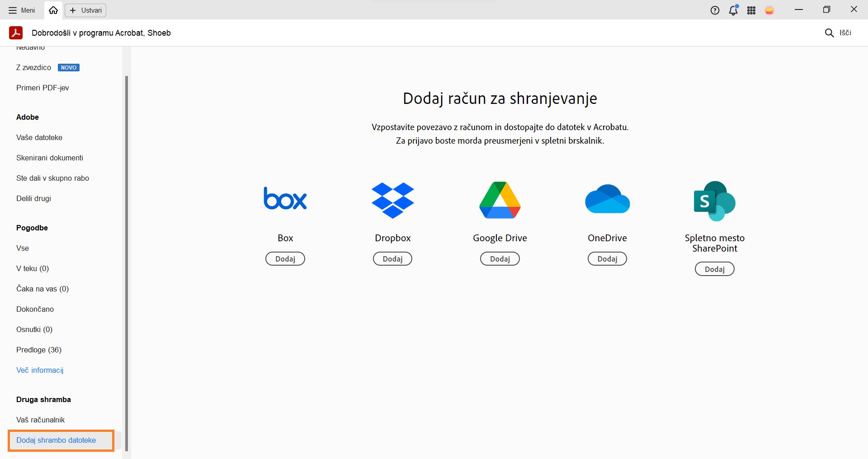
Task: Click the SharePoint site icon
Action: (714, 201)
